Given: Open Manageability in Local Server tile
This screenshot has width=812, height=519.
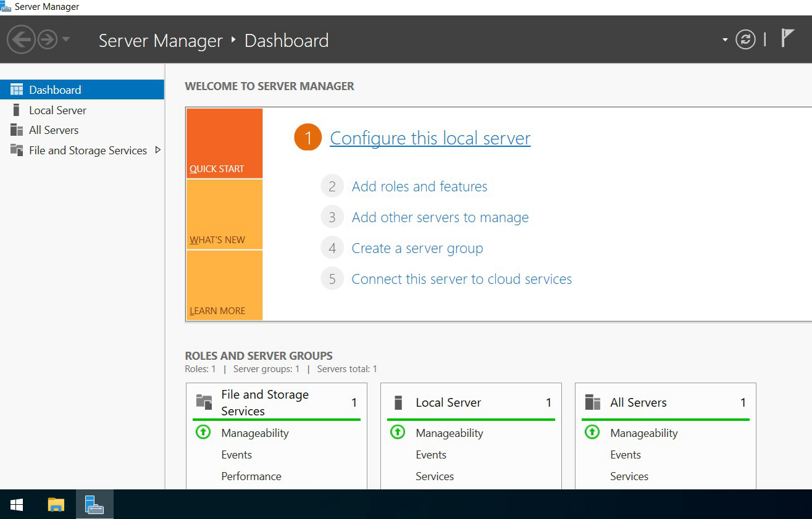Looking at the screenshot, I should (450, 433).
